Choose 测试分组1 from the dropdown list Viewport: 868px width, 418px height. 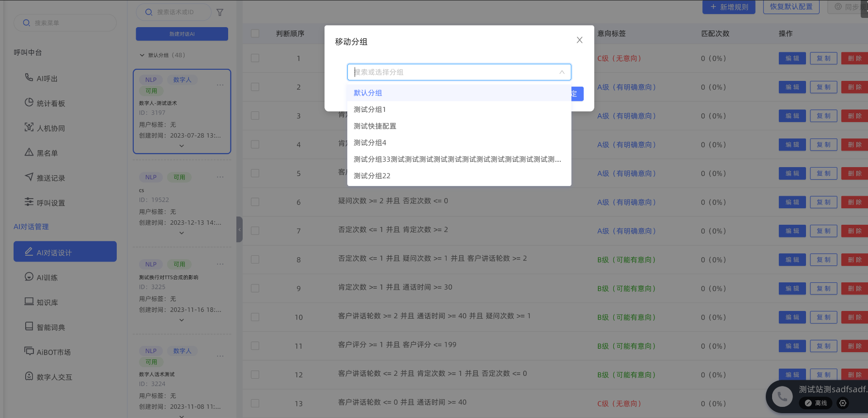click(x=370, y=109)
